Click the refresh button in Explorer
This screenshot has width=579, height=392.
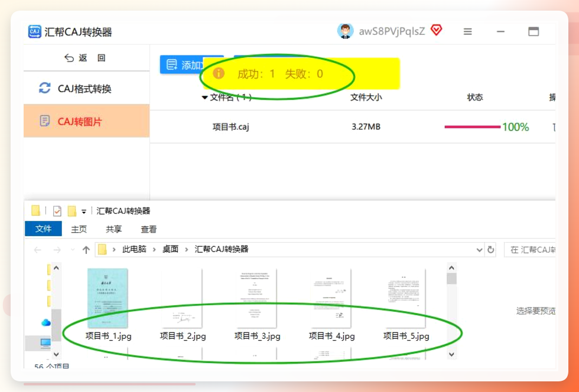tap(490, 250)
